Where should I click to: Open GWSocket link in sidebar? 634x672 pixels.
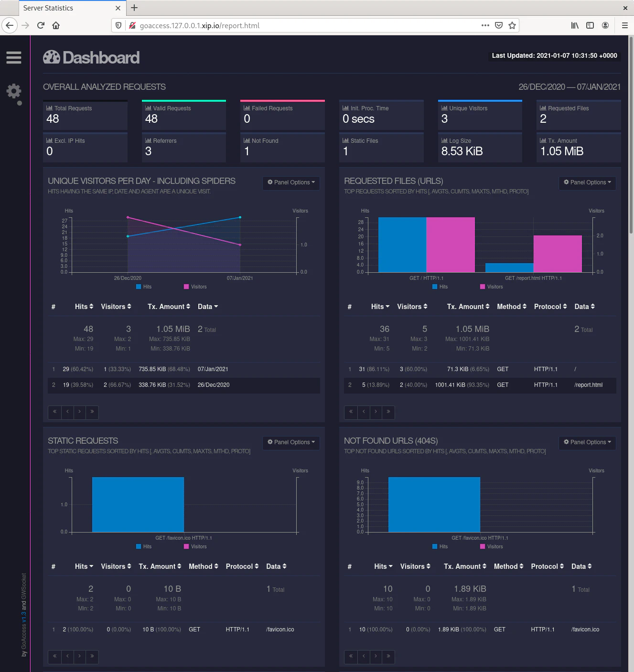(x=24, y=586)
